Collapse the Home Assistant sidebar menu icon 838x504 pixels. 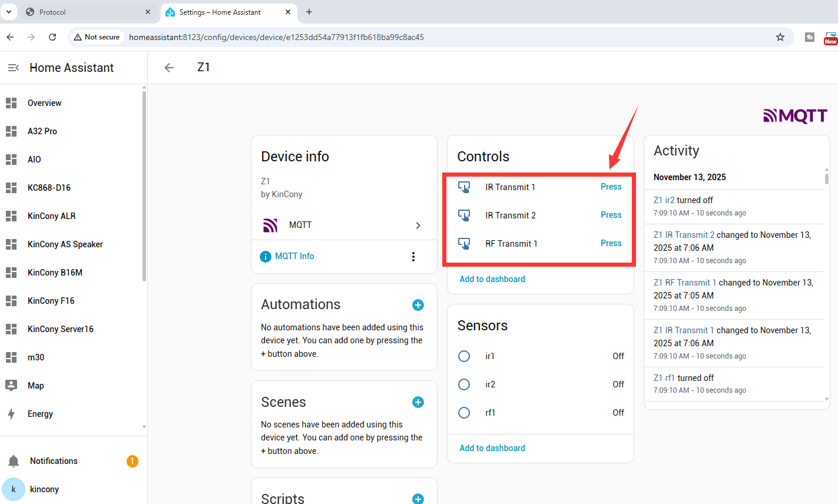coord(13,68)
